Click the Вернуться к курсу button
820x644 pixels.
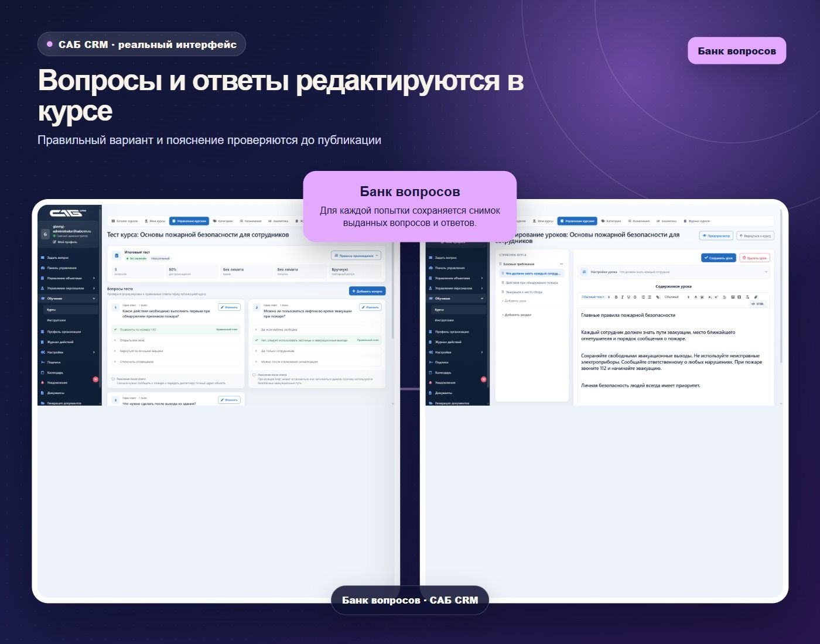point(756,236)
